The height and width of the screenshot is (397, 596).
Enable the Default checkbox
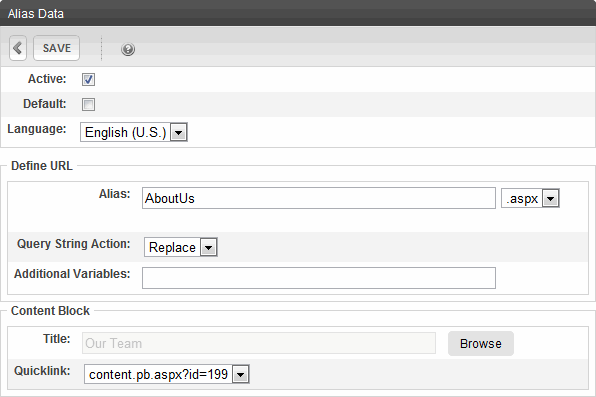(x=88, y=104)
